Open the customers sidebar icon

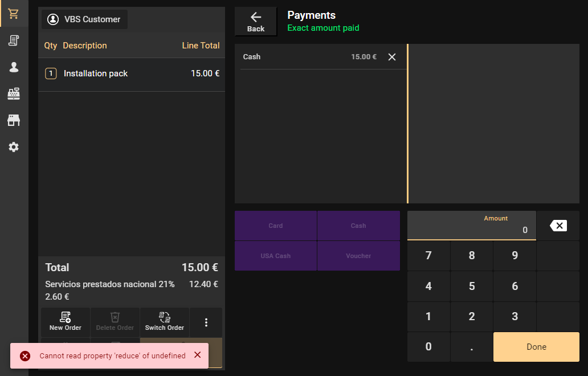point(14,67)
